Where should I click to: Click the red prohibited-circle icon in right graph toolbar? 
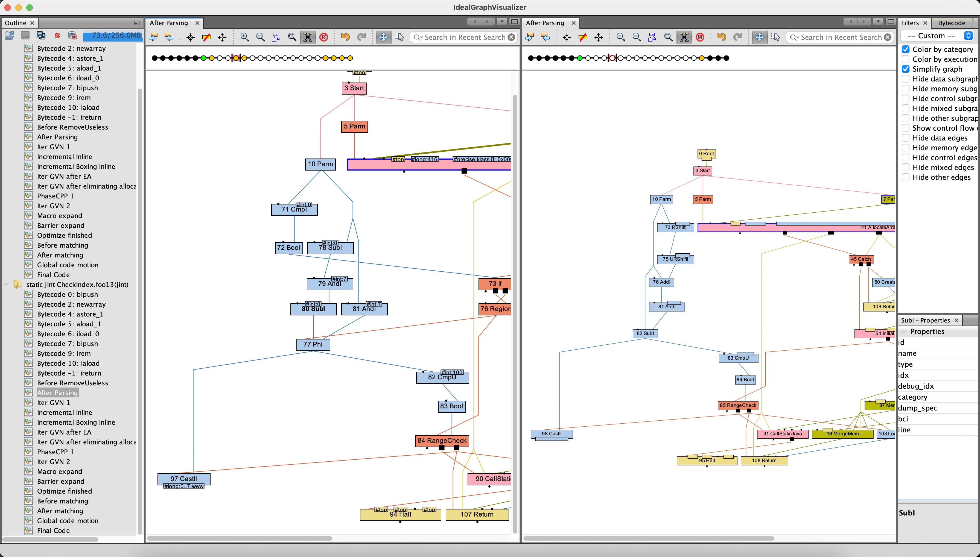pyautogui.click(x=700, y=37)
